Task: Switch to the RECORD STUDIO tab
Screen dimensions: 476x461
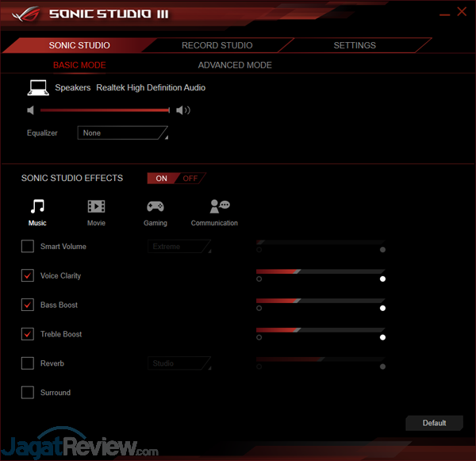Action: pyautogui.click(x=217, y=45)
